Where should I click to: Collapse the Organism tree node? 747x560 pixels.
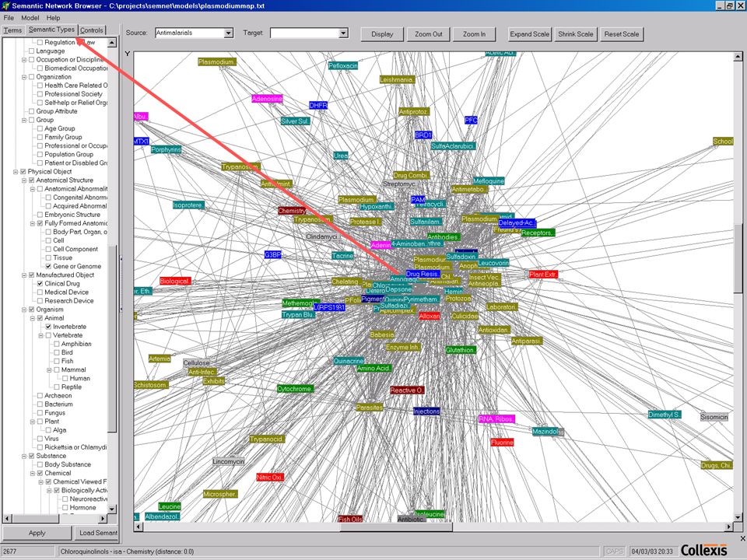24,310
